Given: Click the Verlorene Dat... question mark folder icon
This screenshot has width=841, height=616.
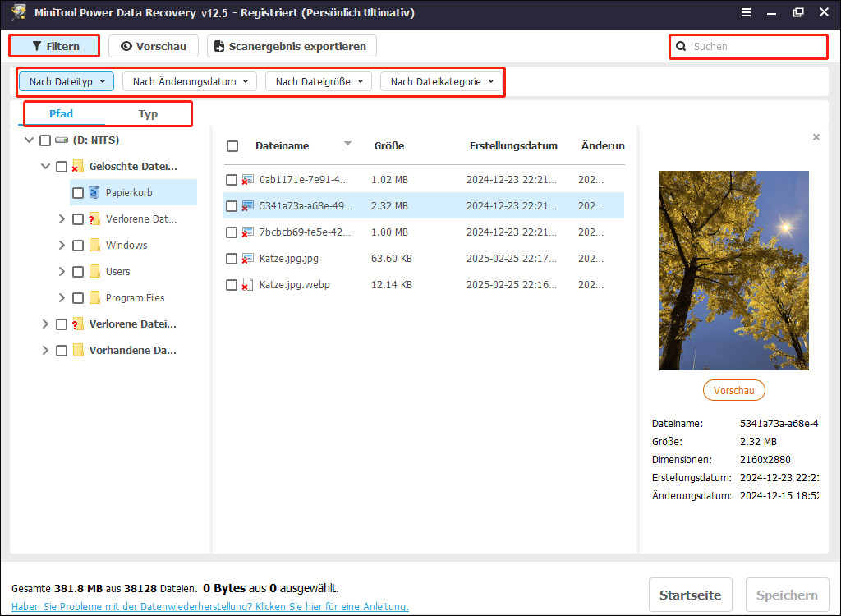Looking at the screenshot, I should click(x=94, y=219).
